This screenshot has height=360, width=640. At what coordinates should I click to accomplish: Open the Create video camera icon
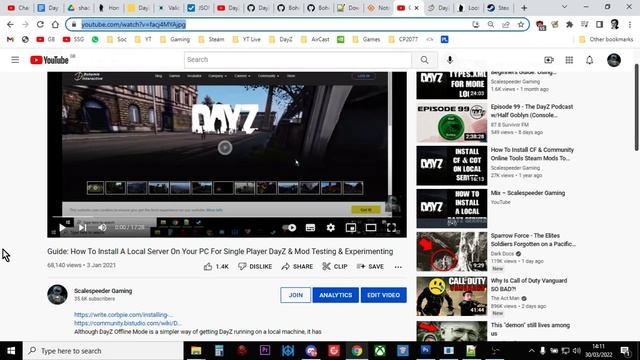tap(549, 60)
